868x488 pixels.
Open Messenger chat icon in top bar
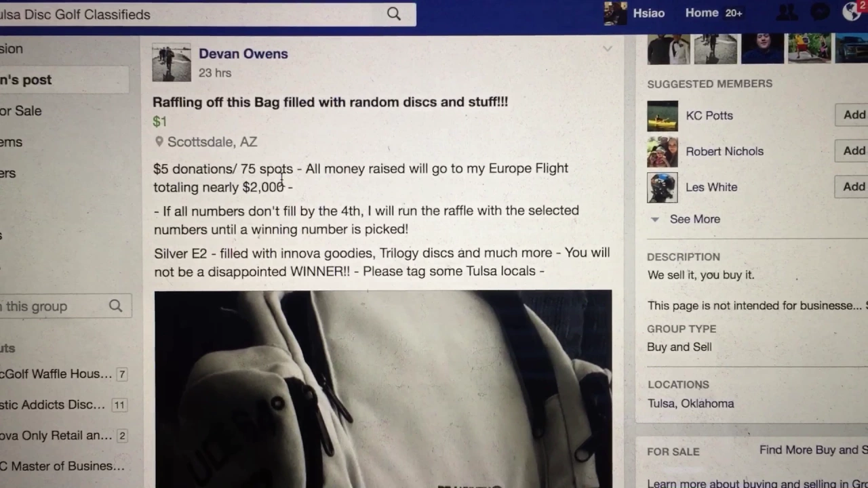point(820,13)
